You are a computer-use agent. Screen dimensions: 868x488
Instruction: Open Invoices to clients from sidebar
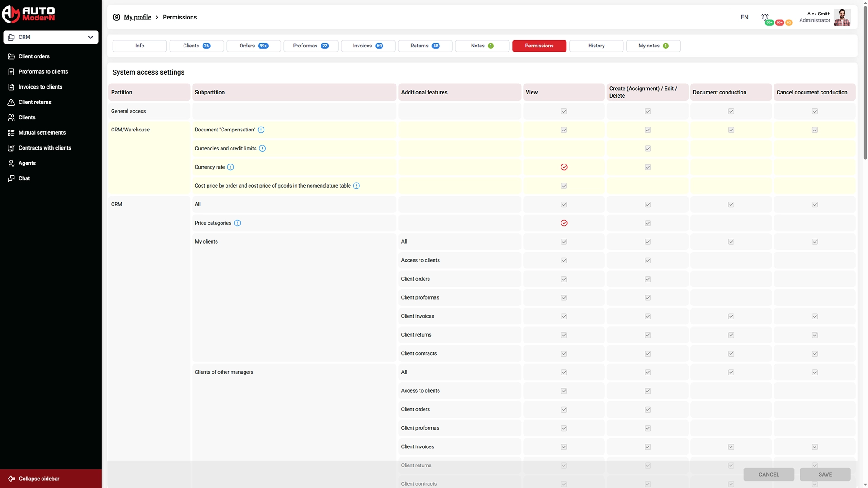pyautogui.click(x=40, y=87)
